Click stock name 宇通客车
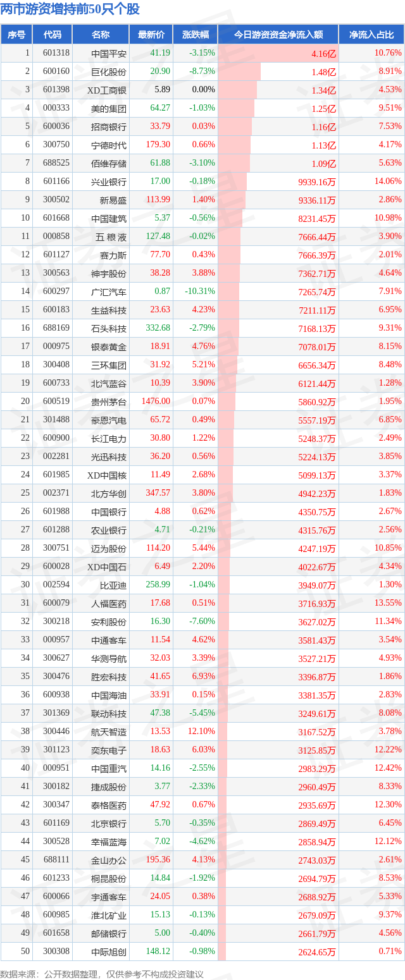Image resolution: width=405 pixels, height=980 pixels. pos(109,897)
